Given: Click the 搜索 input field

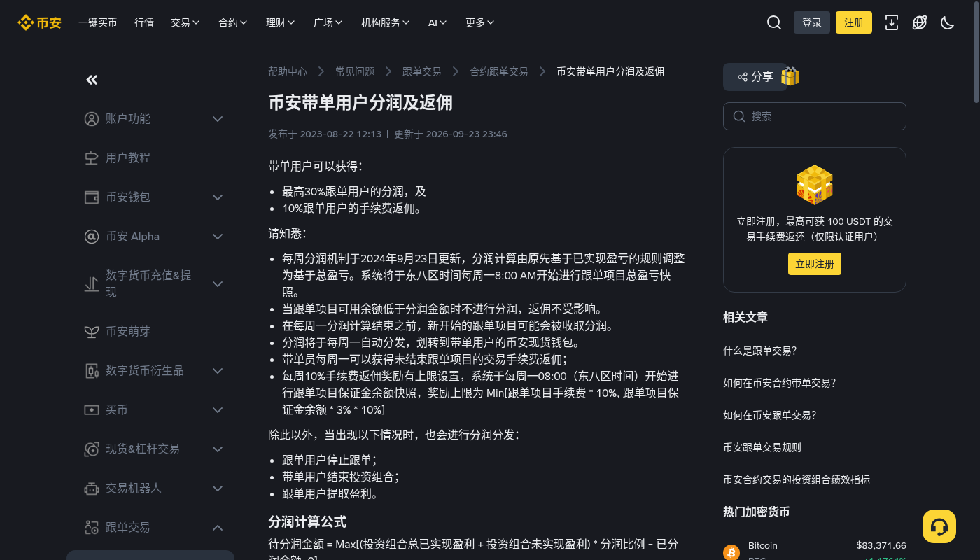Looking at the screenshot, I should pos(815,116).
